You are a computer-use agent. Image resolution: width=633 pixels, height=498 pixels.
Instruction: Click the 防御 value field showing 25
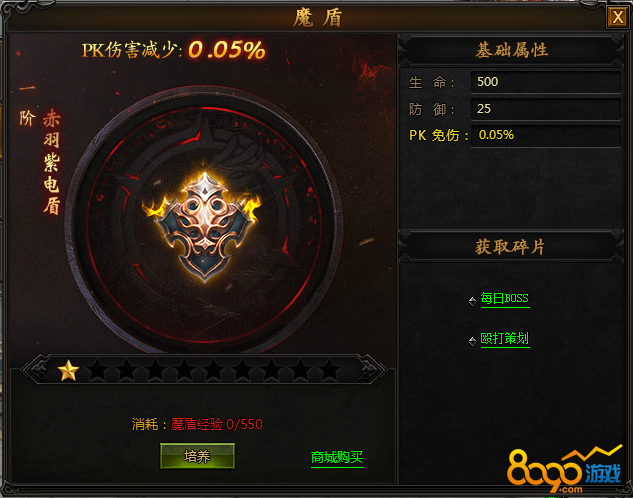coord(546,109)
